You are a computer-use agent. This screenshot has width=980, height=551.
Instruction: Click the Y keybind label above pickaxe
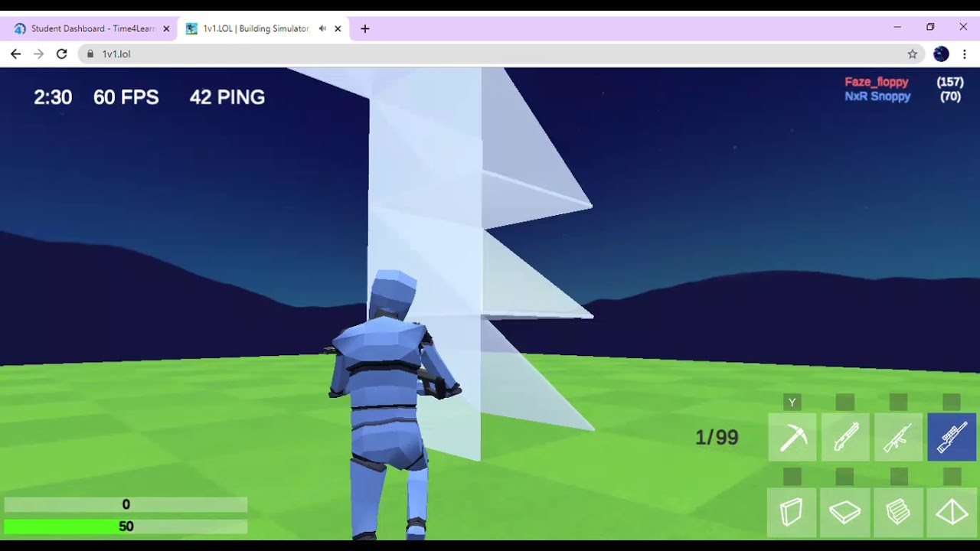click(x=792, y=403)
